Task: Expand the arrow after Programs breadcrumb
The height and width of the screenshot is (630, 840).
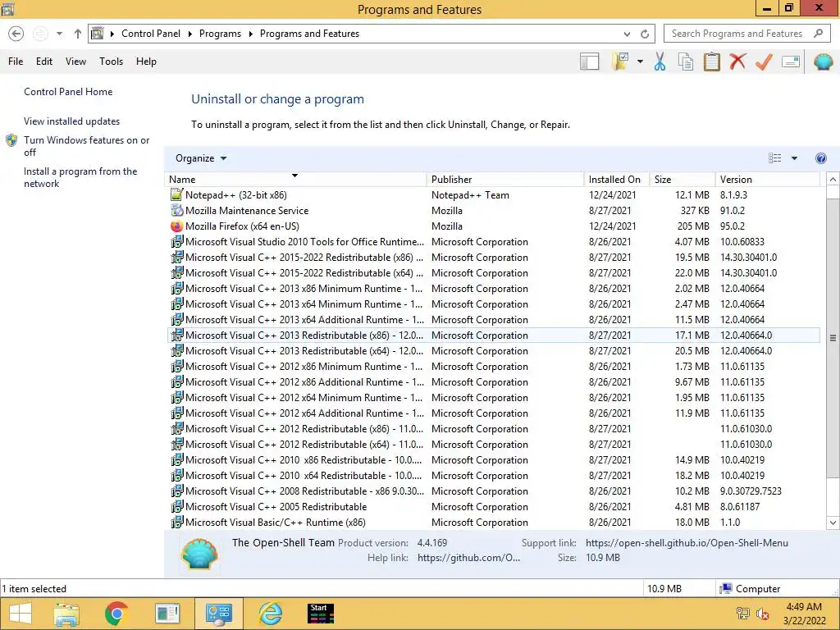Action: pos(250,34)
